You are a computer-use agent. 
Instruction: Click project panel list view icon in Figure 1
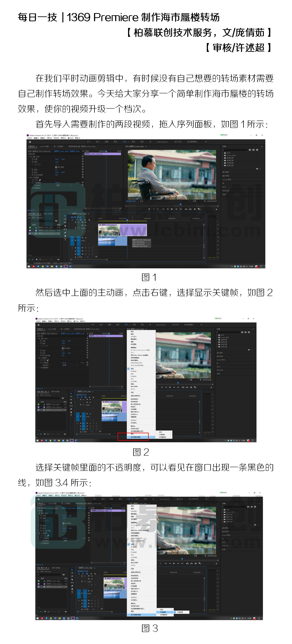[33, 260]
